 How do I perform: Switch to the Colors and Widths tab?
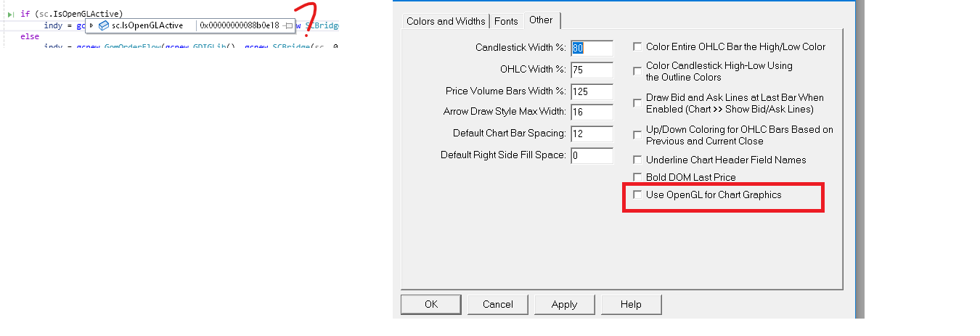(x=445, y=21)
